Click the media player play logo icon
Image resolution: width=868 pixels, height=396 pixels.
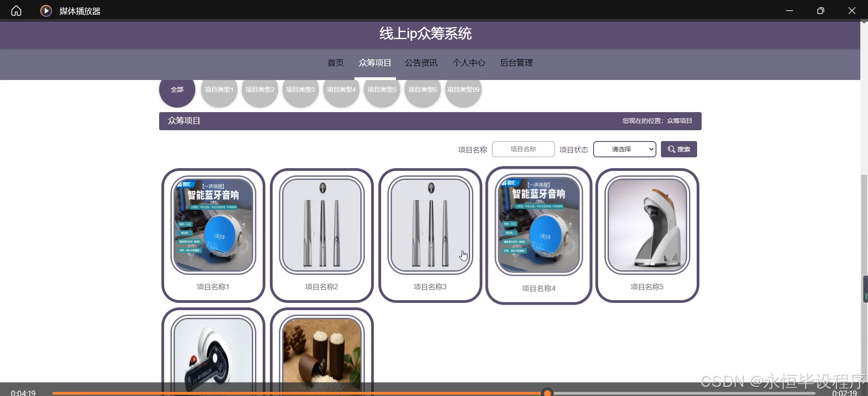46,10
